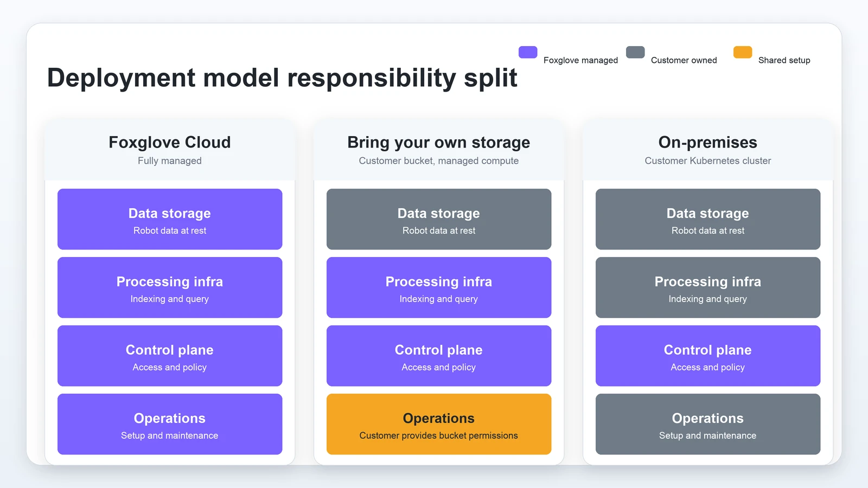Viewport: 868px width, 488px height.
Task: Click the Customer owned legend label
Action: (x=684, y=60)
